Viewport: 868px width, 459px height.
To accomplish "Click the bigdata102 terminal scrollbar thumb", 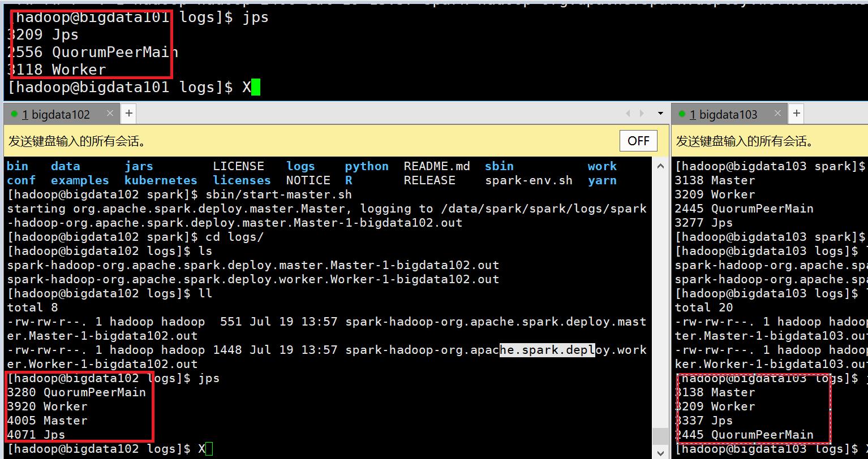I will point(660,436).
